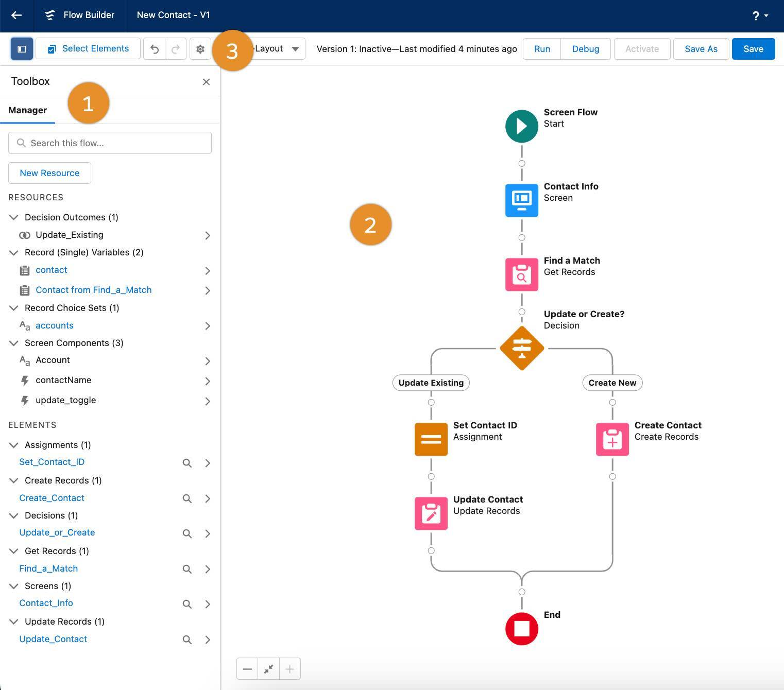Image resolution: width=784 pixels, height=690 pixels.
Task: Click the Save button
Action: pos(753,48)
